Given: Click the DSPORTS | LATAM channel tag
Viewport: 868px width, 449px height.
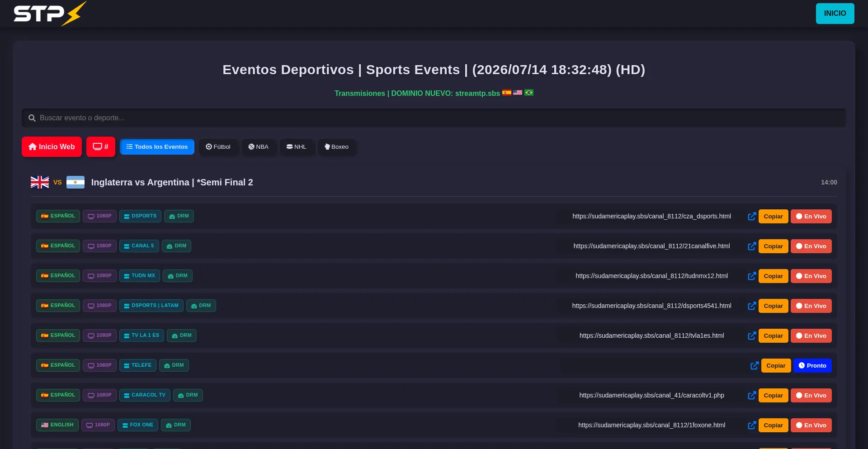Looking at the screenshot, I should point(151,306).
